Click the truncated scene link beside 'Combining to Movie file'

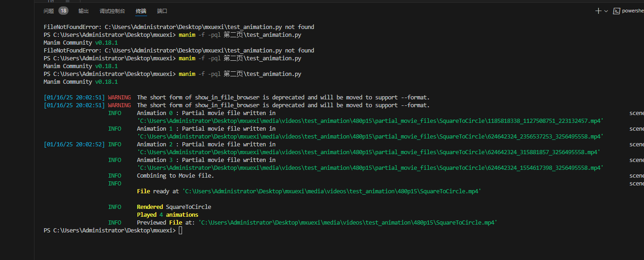(637, 176)
